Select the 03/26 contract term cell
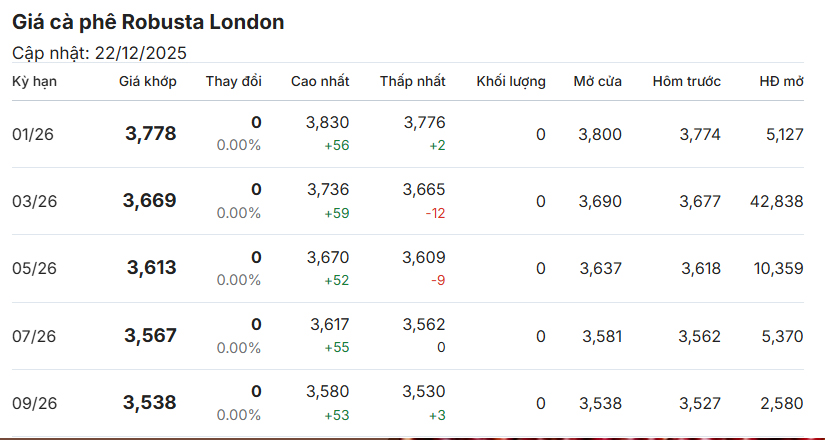The width and height of the screenshot is (825, 440). click(35, 201)
